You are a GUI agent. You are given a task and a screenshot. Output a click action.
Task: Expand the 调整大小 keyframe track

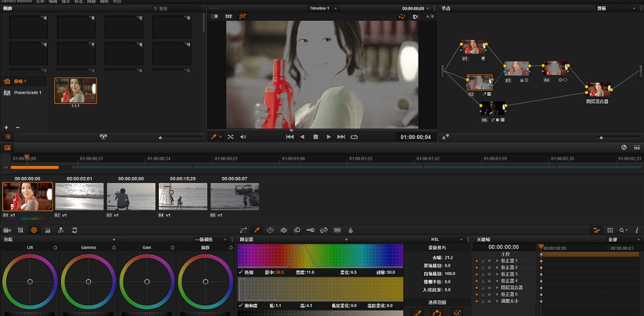497,301
